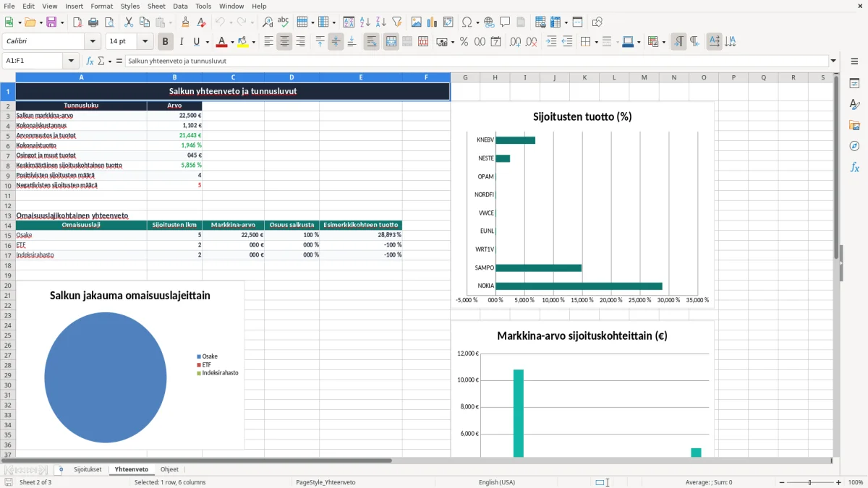Expand the Name Box dropdown

[x=71, y=61]
